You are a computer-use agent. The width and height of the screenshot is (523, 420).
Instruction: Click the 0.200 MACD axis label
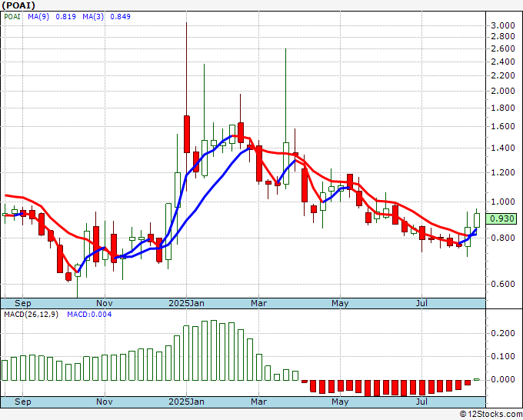(502, 333)
